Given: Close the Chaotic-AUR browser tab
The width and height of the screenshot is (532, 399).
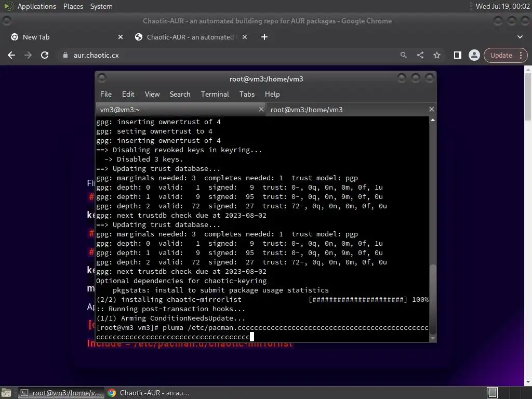Looking at the screenshot, I should [245, 37].
